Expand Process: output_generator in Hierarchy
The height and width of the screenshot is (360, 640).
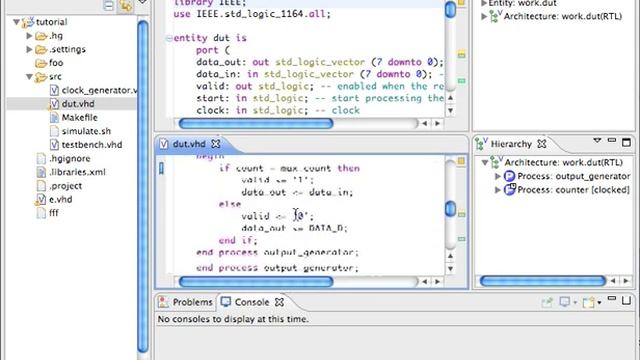pyautogui.click(x=498, y=176)
